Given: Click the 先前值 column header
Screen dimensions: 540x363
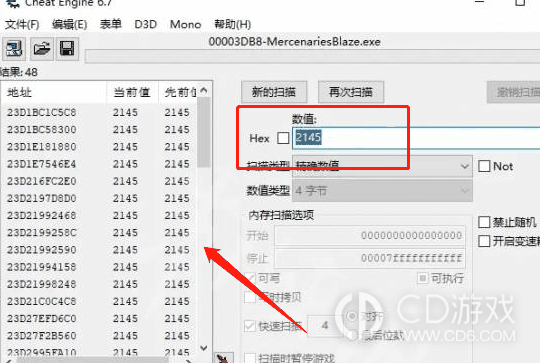Looking at the screenshot, I should (178, 92).
